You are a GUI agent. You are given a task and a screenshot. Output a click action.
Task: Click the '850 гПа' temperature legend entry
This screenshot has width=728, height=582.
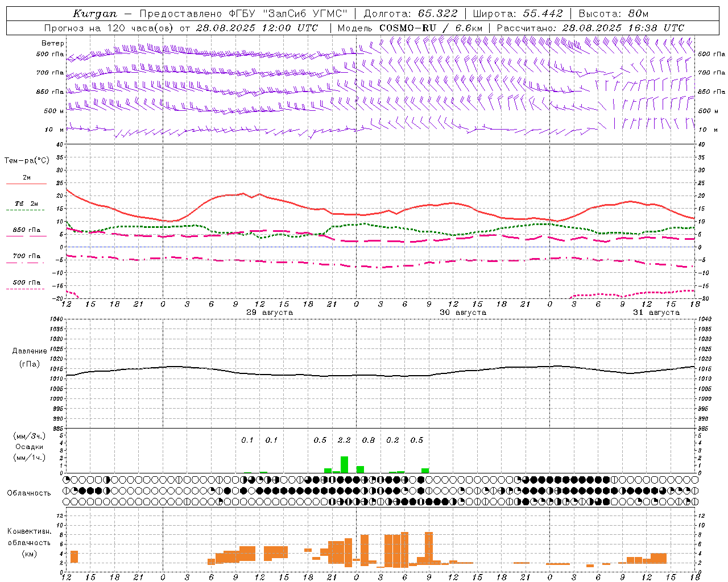26,230
